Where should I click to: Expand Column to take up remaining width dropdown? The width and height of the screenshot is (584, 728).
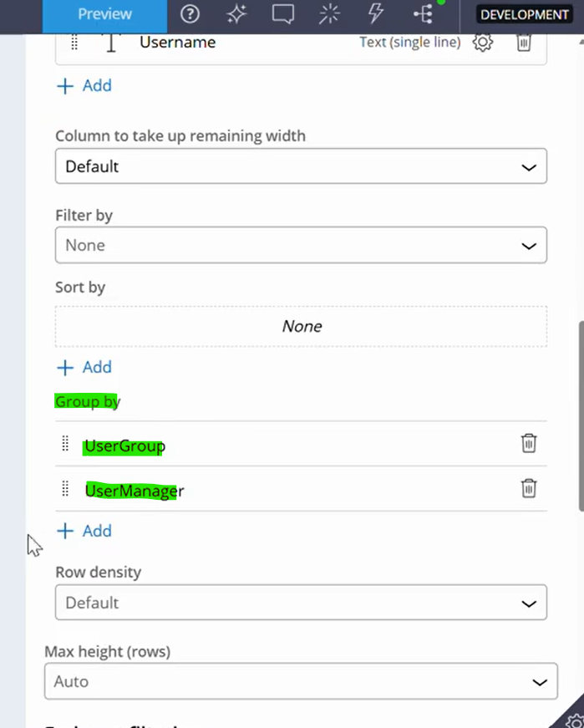click(301, 166)
